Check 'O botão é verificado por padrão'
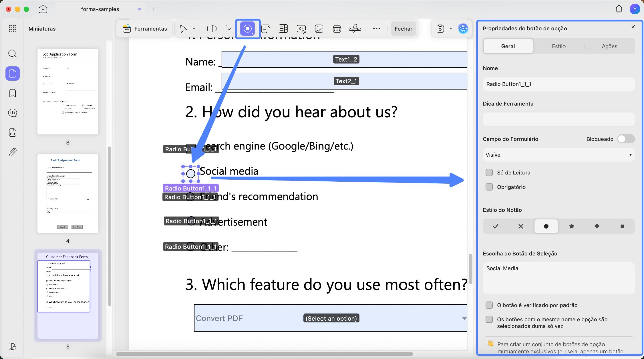The image size is (644, 359). tap(489, 305)
